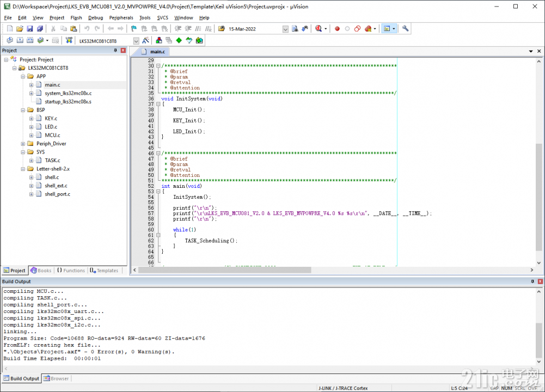The width and height of the screenshot is (545, 392).
Task: Disable all breakpoints with the hollow circles icon
Action: (x=357, y=29)
